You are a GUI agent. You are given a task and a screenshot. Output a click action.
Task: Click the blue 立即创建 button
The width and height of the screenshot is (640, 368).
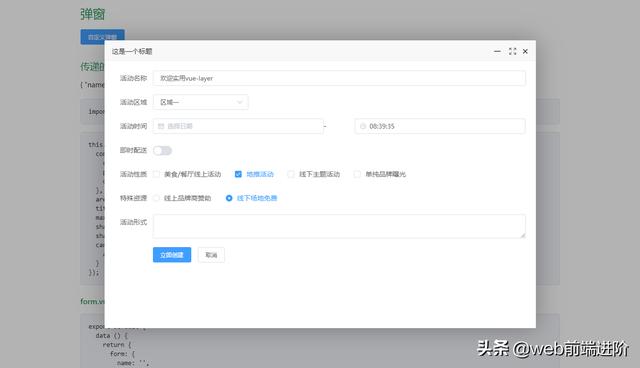172,255
